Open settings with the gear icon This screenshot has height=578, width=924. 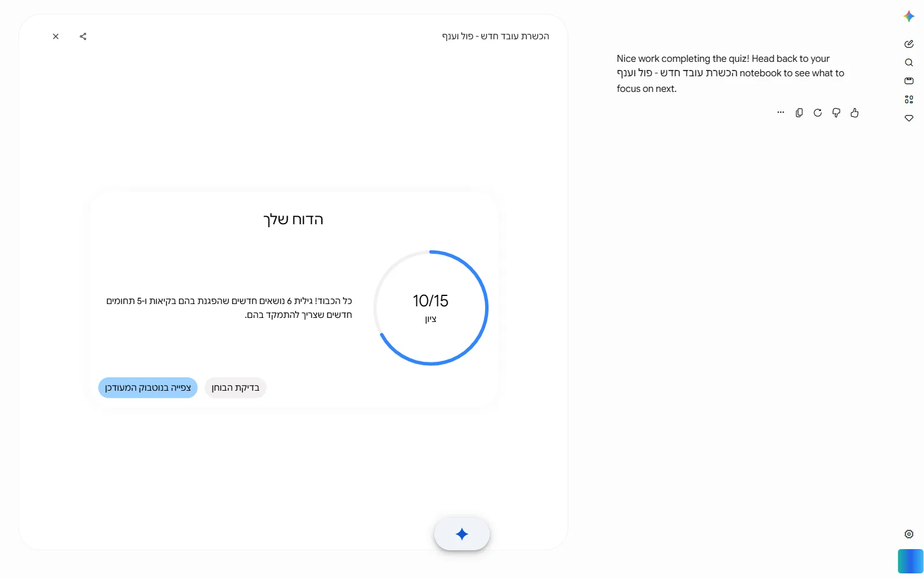tap(909, 534)
